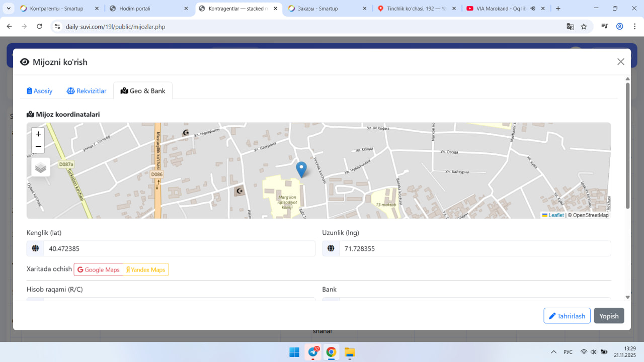Switch to the Asosiy tab

[40, 91]
